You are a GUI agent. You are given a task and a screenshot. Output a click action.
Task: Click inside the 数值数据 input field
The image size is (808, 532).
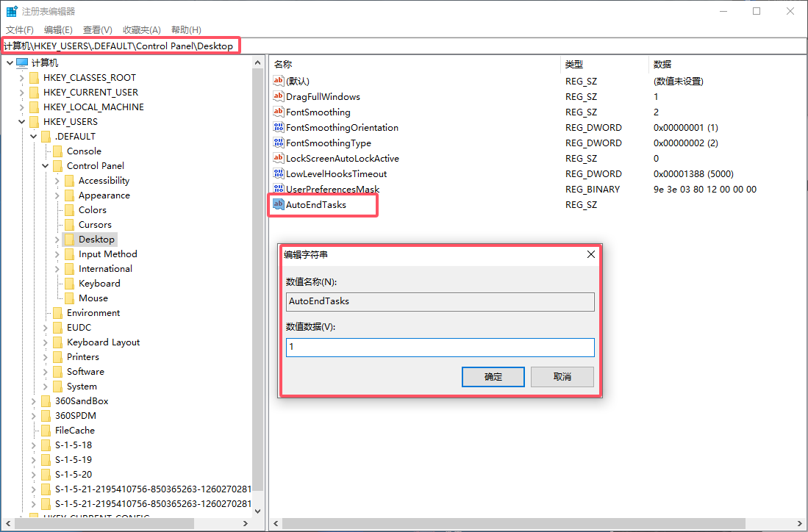tap(440, 347)
